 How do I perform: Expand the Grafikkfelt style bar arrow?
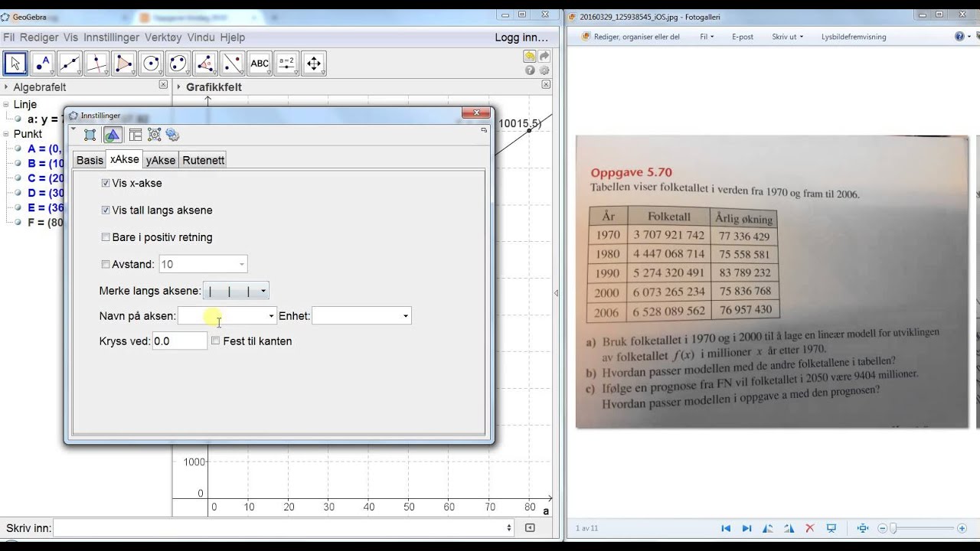click(178, 86)
